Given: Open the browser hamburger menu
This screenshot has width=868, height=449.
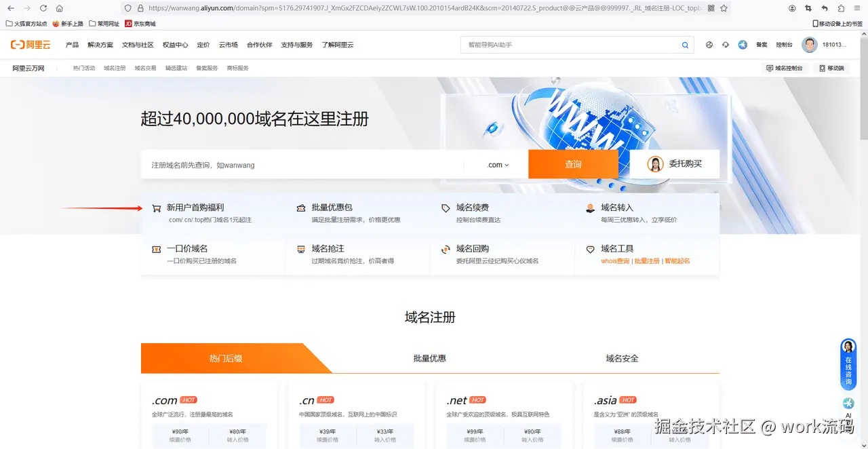Looking at the screenshot, I should click(857, 8).
